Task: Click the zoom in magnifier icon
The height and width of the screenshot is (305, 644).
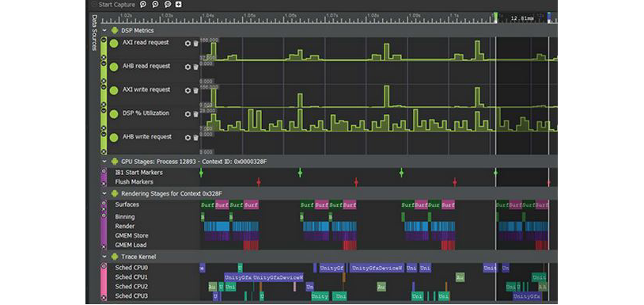Action: pyautogui.click(x=143, y=5)
